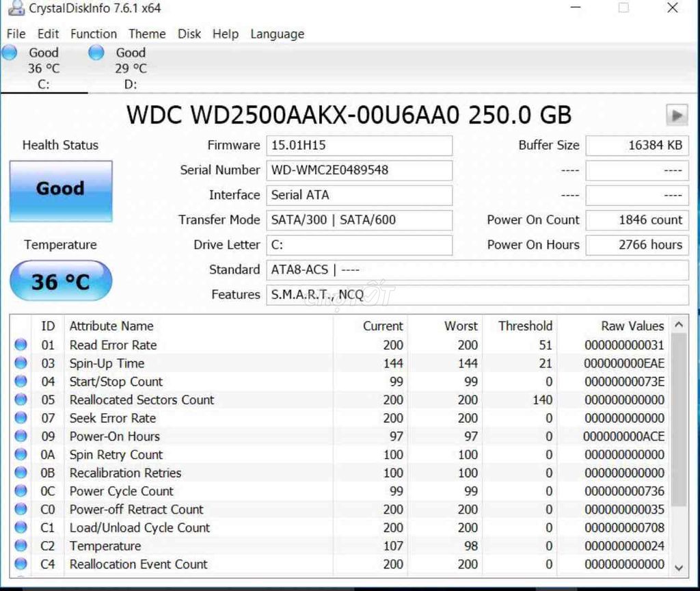Select the Read Error Rate attribute name
700x591 pixels.
113,345
